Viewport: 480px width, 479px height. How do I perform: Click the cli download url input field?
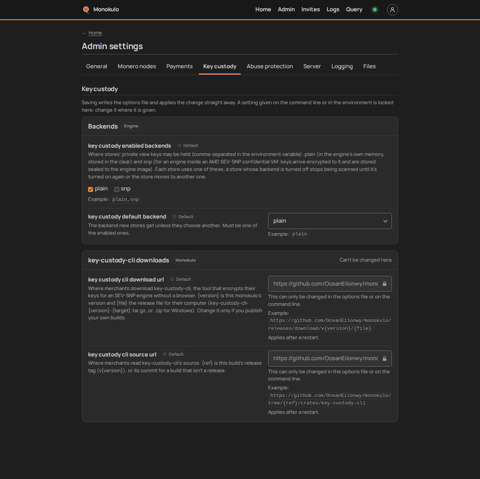pos(330,284)
